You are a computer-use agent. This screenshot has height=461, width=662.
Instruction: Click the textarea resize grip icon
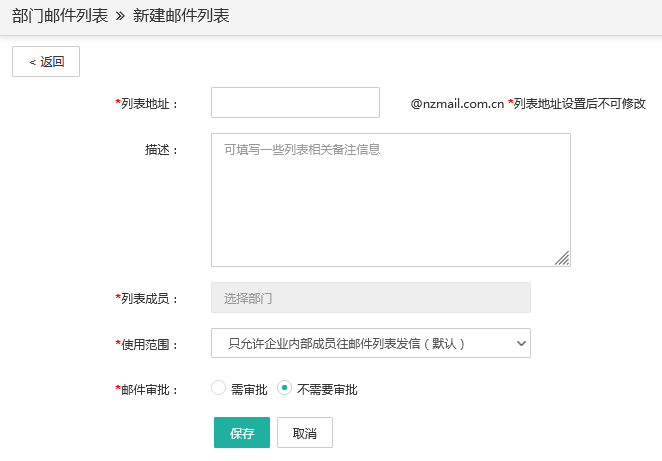[x=562, y=258]
